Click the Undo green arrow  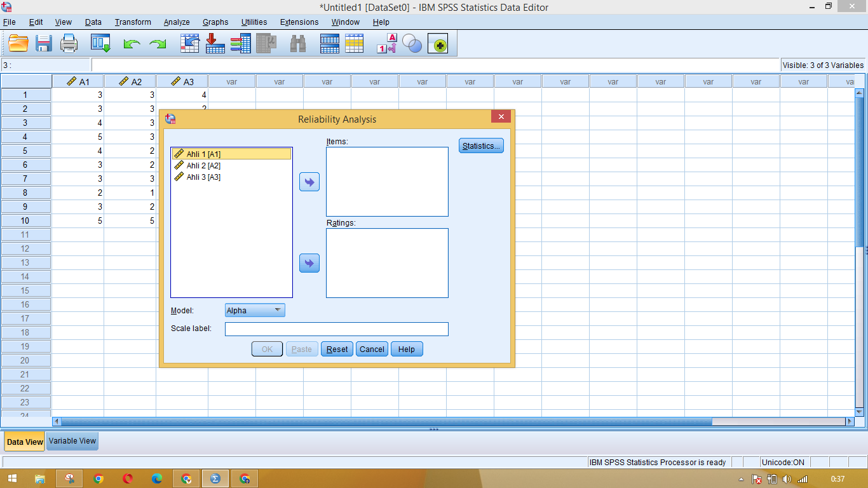[x=132, y=44]
